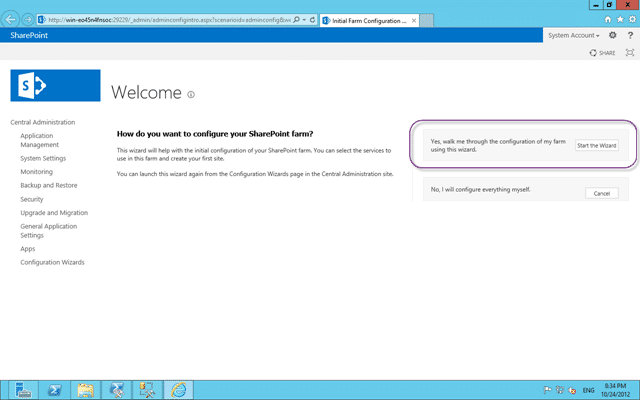Restore down the browser window
The image size is (640, 400).
(x=609, y=4)
